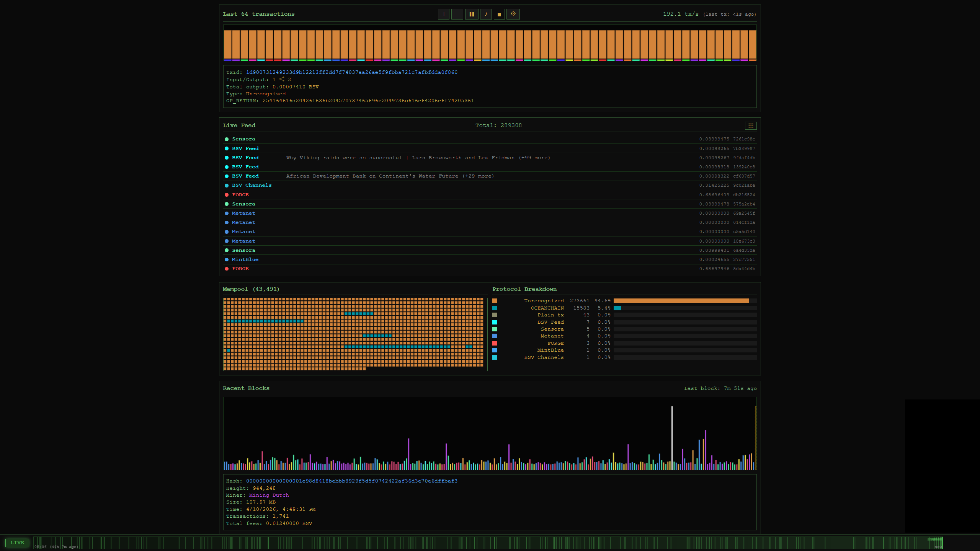Open the block hash link 0000000000000000001e98d8...
The image size is (980, 551).
click(x=351, y=481)
